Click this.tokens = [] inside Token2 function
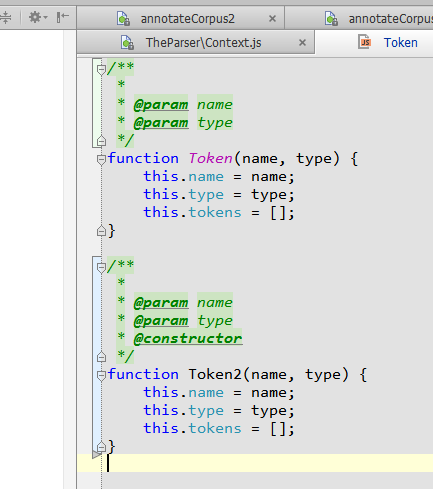This screenshot has width=433, height=489. pos(219,428)
